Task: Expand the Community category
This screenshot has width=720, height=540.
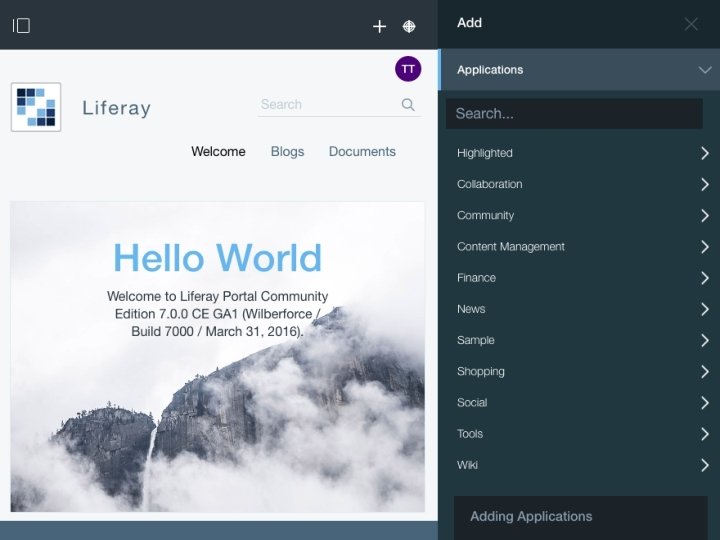Action: pyautogui.click(x=582, y=215)
